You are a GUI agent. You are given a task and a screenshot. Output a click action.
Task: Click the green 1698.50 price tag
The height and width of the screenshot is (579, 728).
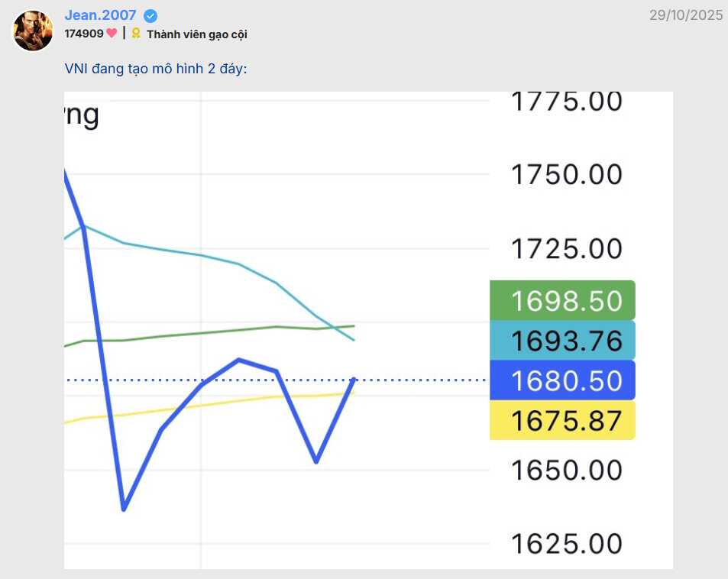[x=562, y=301]
